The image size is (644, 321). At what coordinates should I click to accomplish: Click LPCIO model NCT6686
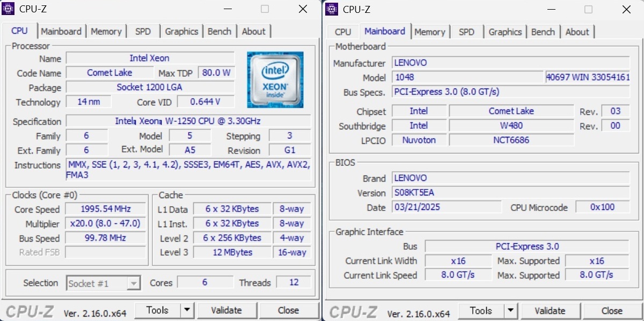(511, 140)
